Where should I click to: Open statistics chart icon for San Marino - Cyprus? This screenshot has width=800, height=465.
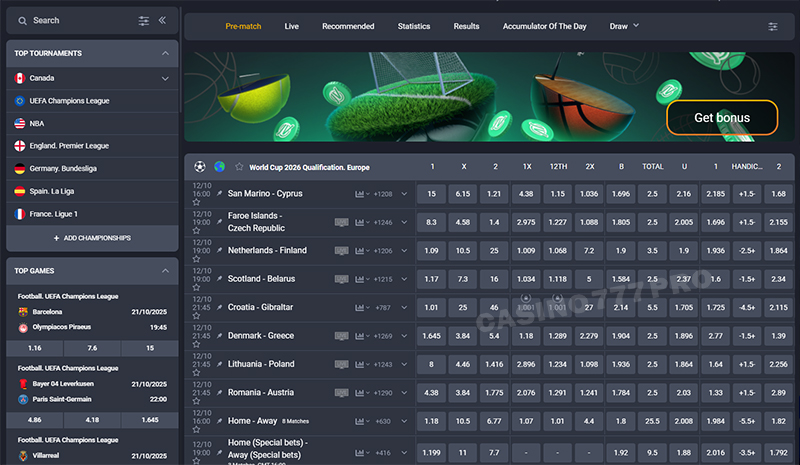coord(362,194)
